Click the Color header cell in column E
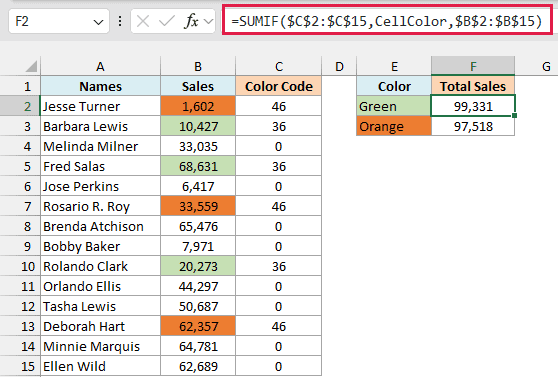 tap(394, 86)
